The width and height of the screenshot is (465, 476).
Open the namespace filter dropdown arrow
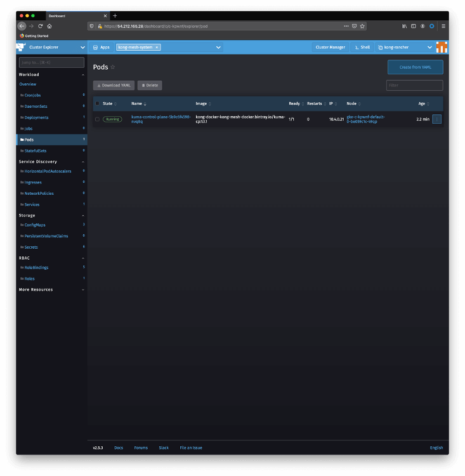click(x=218, y=47)
